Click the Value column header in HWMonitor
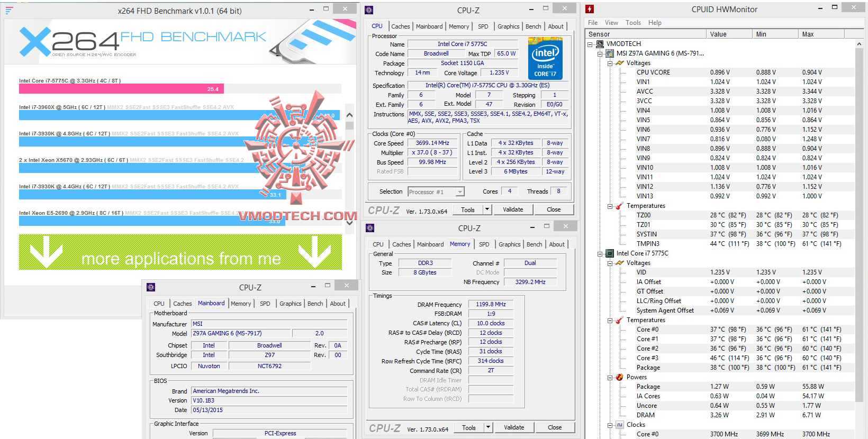The image size is (868, 439). pos(729,34)
